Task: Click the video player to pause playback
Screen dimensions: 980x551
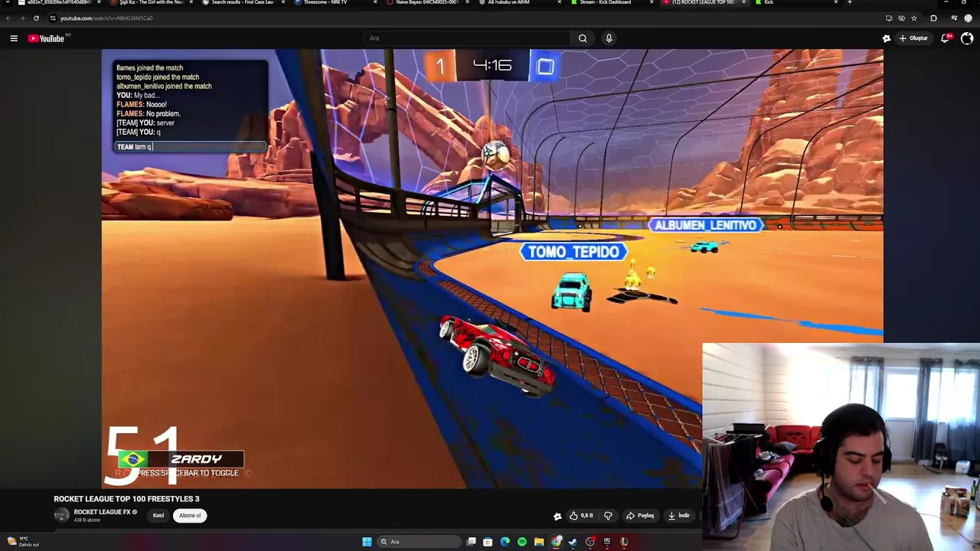Action: coord(492,268)
